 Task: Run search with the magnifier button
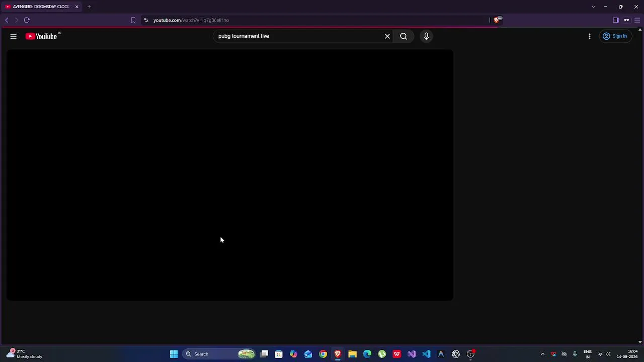[x=404, y=36]
